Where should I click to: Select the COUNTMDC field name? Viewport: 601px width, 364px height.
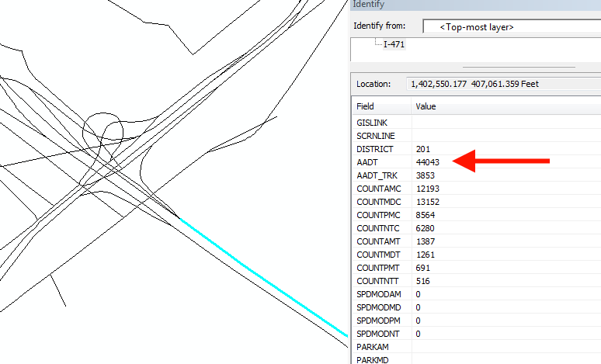379,202
